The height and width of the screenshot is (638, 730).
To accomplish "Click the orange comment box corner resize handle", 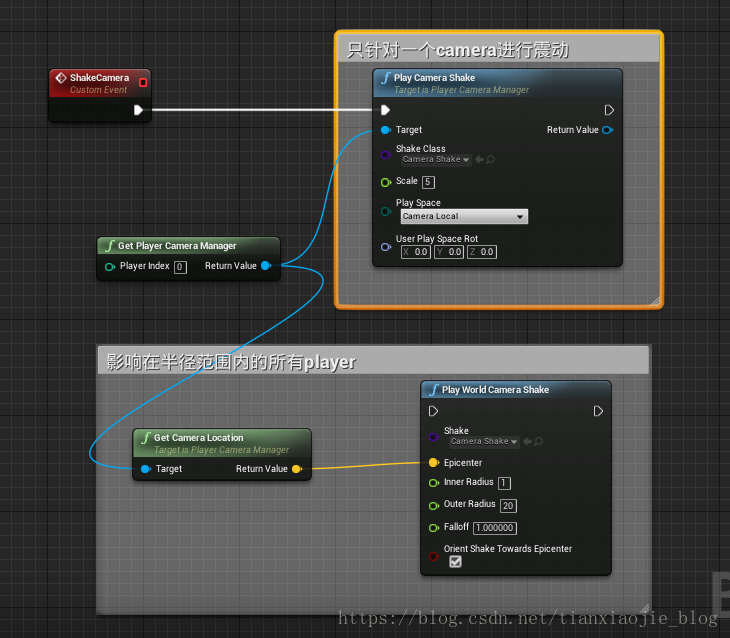I will pos(655,302).
